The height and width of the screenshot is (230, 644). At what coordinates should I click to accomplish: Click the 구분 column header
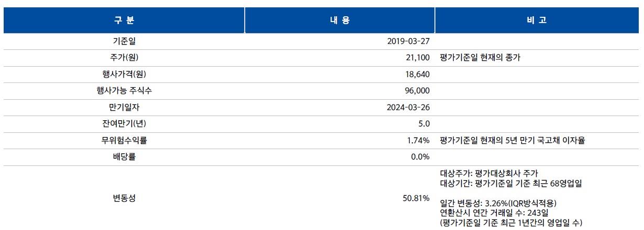tap(124, 20)
